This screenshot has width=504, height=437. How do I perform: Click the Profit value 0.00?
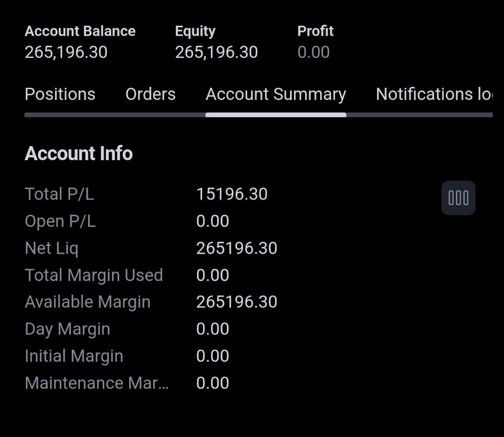(313, 52)
